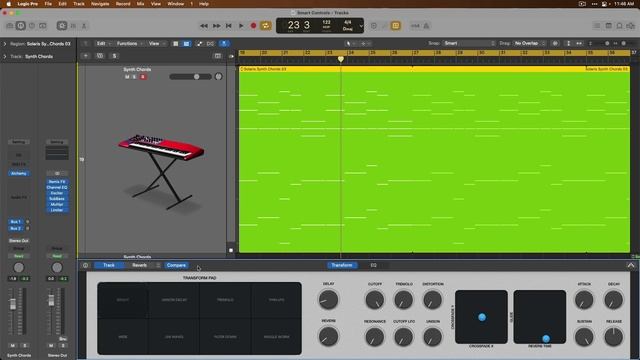Image resolution: width=640 pixels, height=360 pixels.
Task: Open the Channel EQ plug-in slot
Action: point(57,187)
